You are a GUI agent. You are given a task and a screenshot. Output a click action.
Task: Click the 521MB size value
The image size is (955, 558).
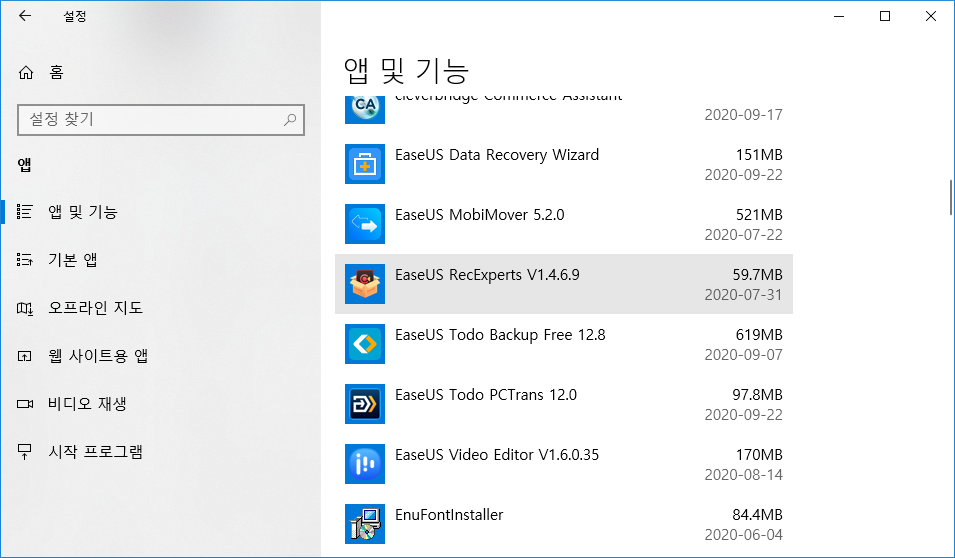759,215
